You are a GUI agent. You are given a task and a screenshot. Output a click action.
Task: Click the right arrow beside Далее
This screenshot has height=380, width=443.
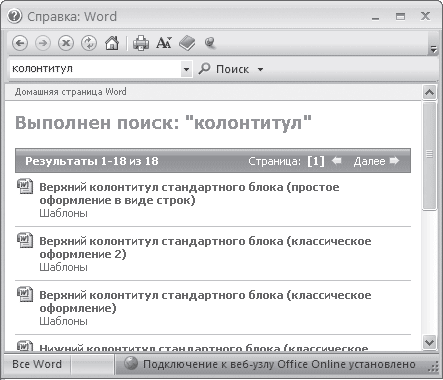[394, 161]
